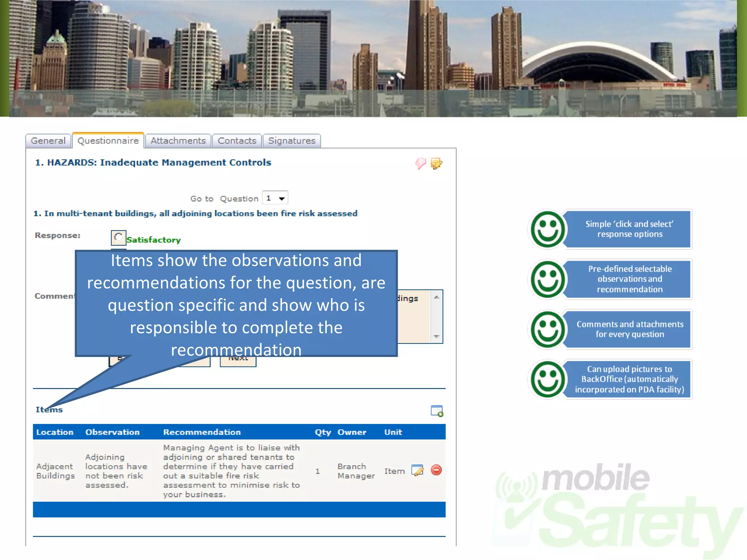
Task: Click the comments scrollbar down arrow
Action: tap(436, 337)
